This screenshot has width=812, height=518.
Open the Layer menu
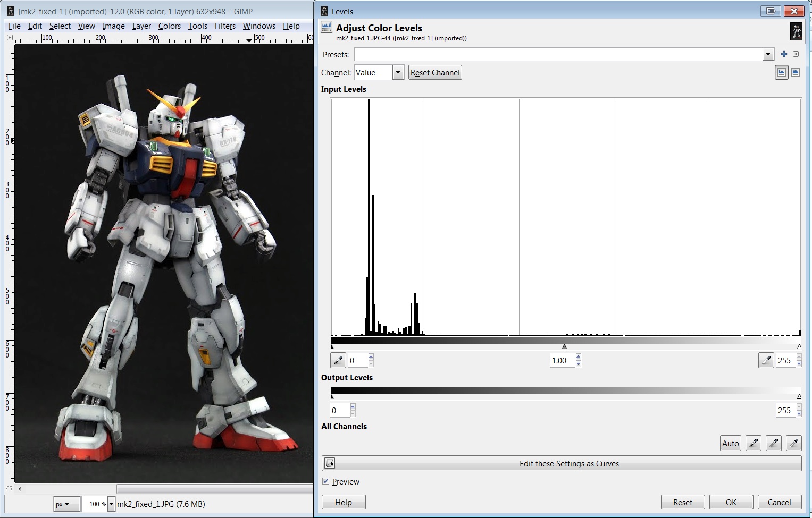point(141,26)
